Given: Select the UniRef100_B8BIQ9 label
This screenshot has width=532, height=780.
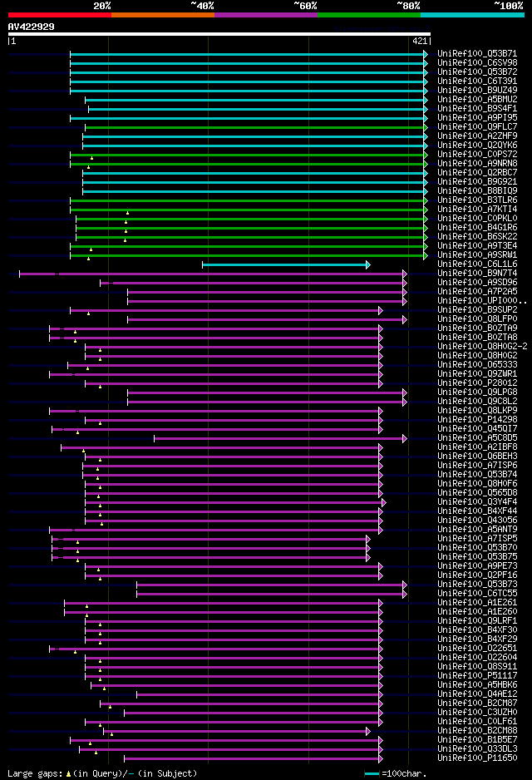Looking at the screenshot, I should (477, 190).
